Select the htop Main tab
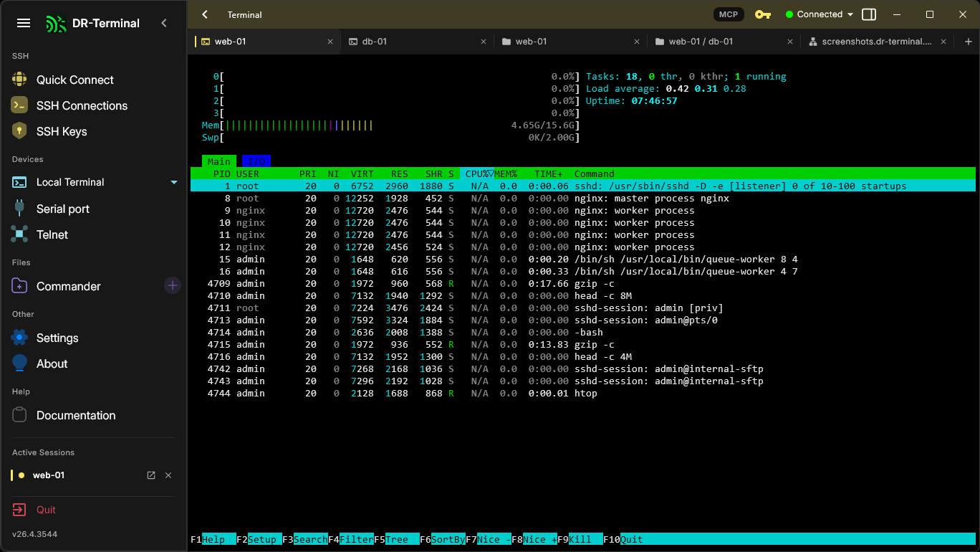This screenshot has width=980, height=552. click(x=219, y=161)
